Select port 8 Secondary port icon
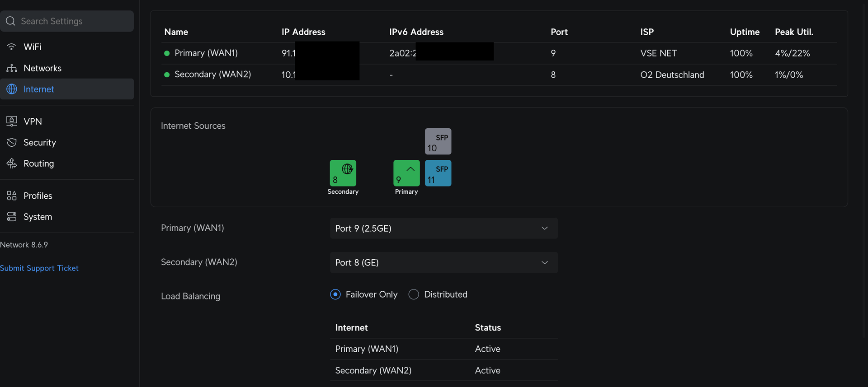The height and width of the screenshot is (387, 868). (x=343, y=173)
